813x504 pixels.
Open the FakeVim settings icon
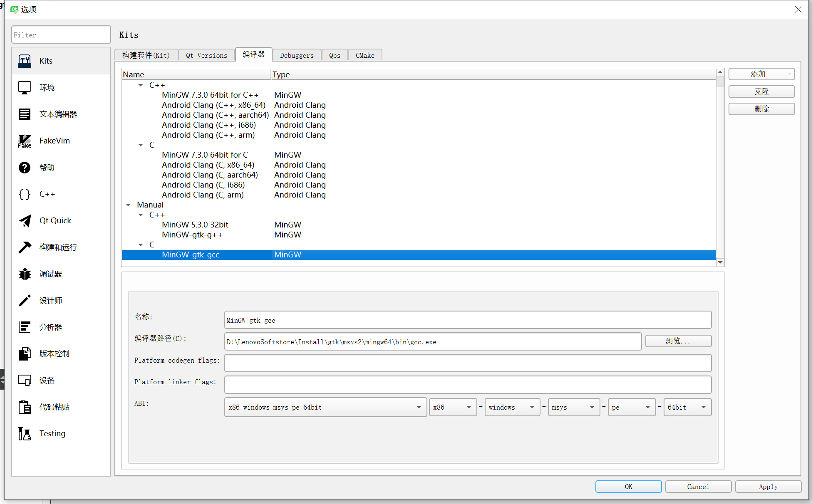(25, 141)
